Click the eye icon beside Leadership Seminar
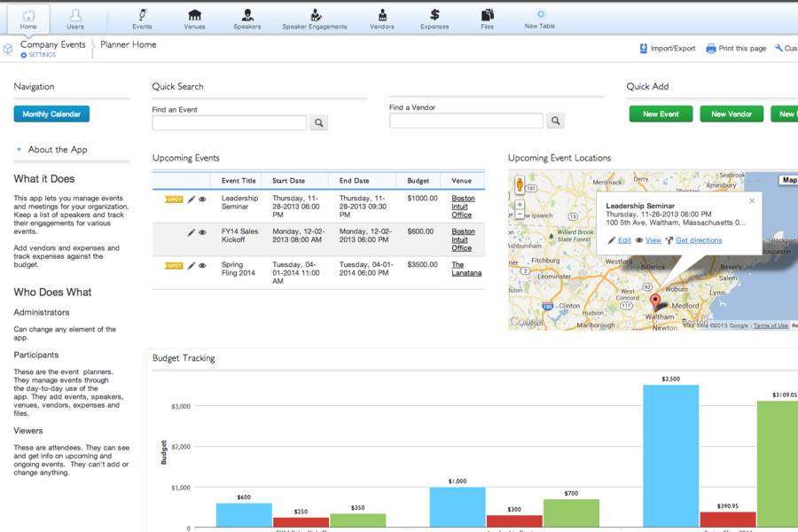This screenshot has width=798, height=532. click(x=202, y=199)
